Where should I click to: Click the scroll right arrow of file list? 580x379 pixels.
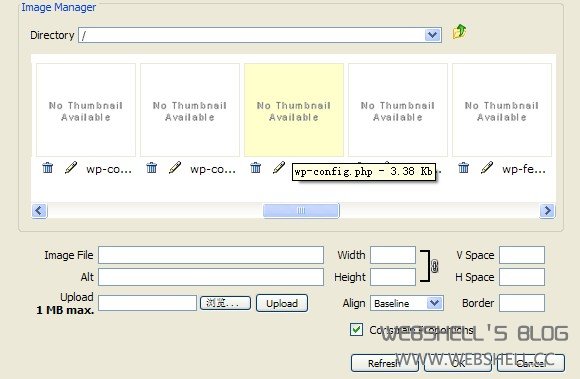[x=547, y=210]
